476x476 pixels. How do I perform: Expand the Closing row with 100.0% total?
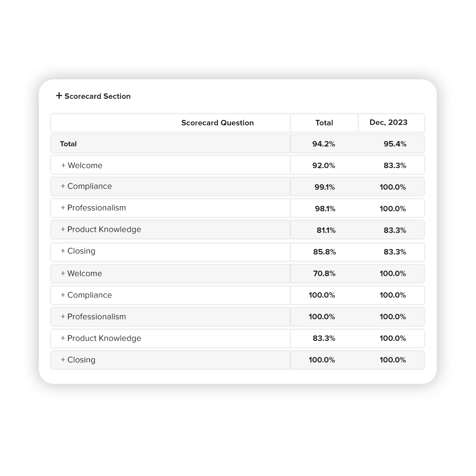pyautogui.click(x=63, y=360)
